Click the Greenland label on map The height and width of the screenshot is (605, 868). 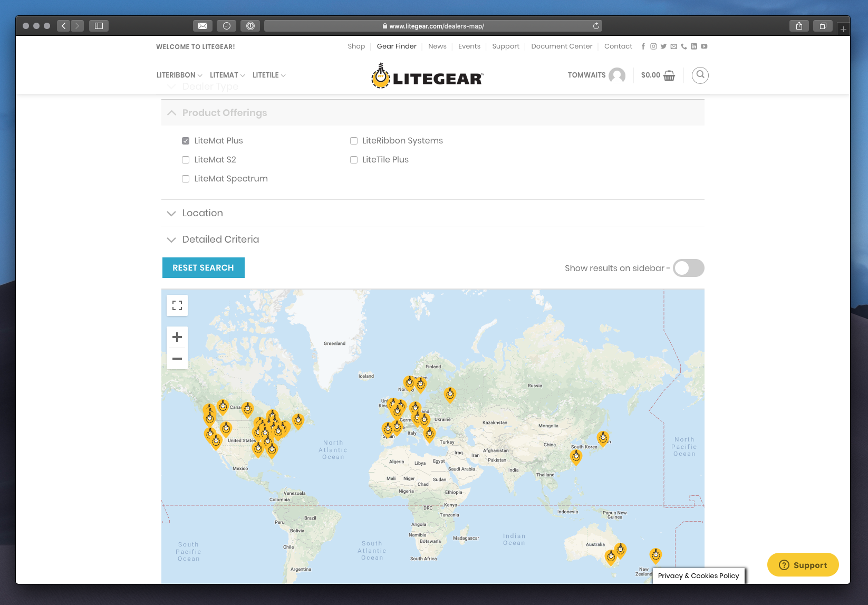point(334,343)
